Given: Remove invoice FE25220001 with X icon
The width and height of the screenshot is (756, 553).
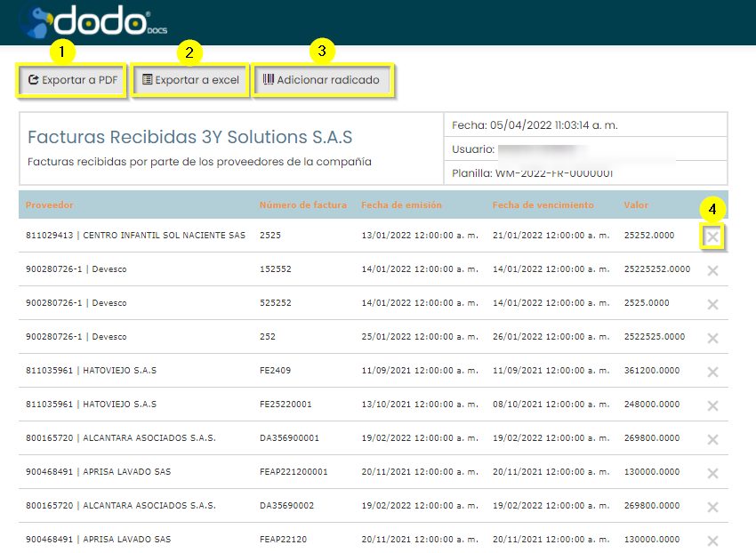Looking at the screenshot, I should (x=712, y=405).
